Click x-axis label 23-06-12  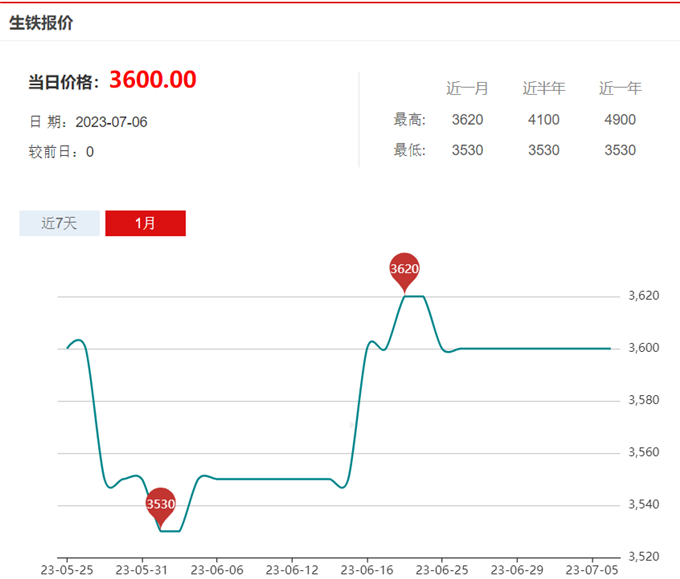291,570
